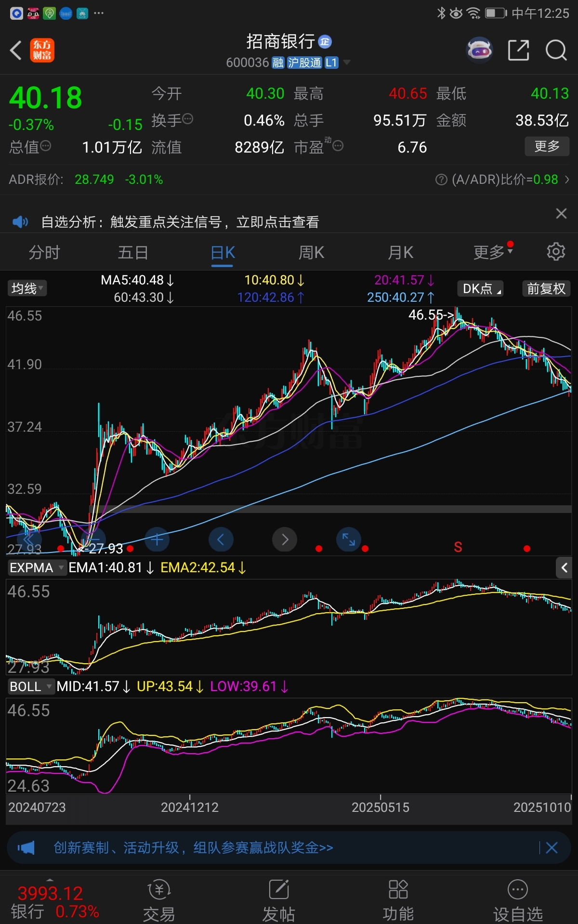Open the 总值 info icon
This screenshot has height=924, width=578.
point(46,146)
